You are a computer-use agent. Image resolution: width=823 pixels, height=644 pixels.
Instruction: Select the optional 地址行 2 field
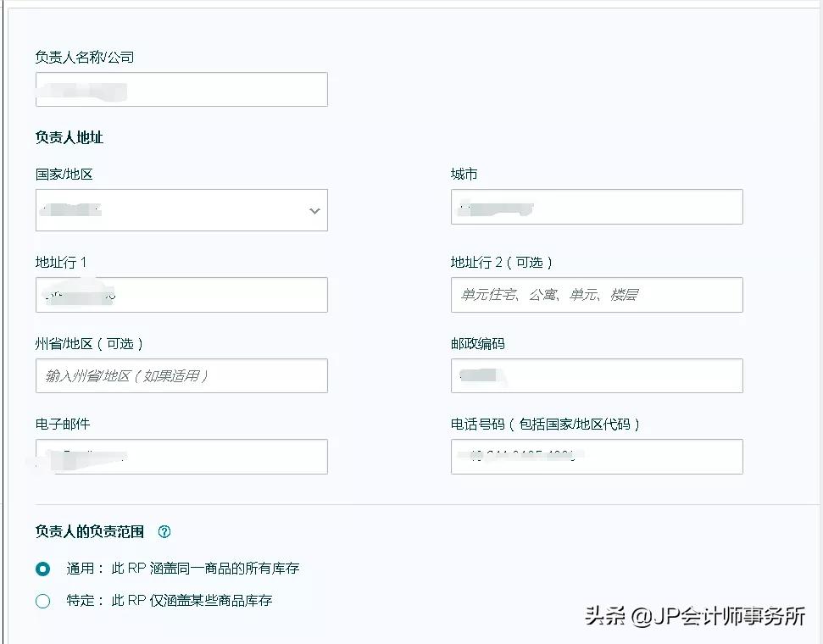tap(597, 295)
